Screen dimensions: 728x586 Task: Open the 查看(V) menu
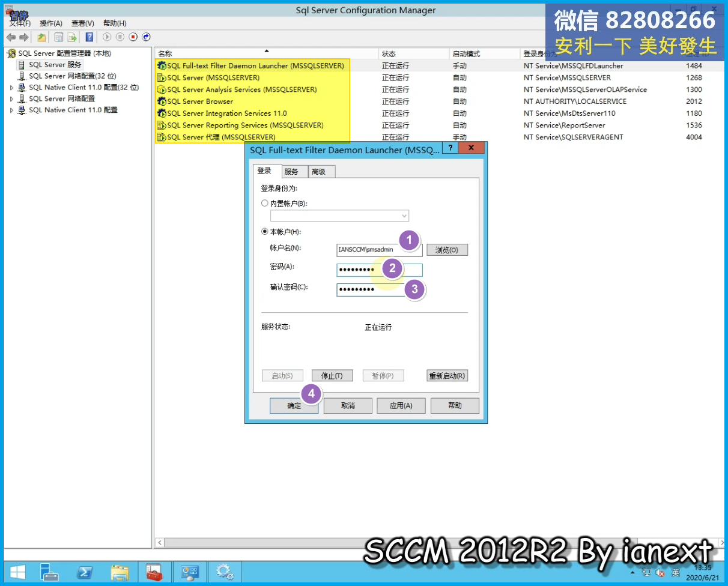(x=83, y=23)
